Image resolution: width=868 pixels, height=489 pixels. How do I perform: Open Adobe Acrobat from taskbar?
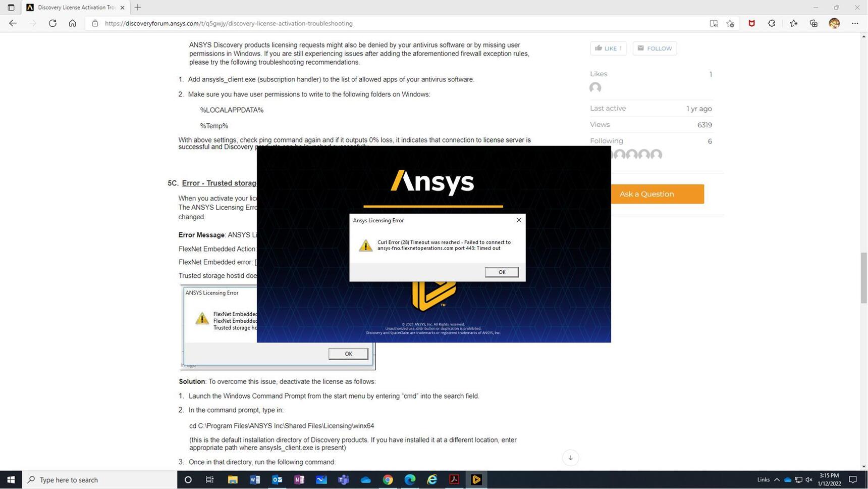tap(454, 480)
